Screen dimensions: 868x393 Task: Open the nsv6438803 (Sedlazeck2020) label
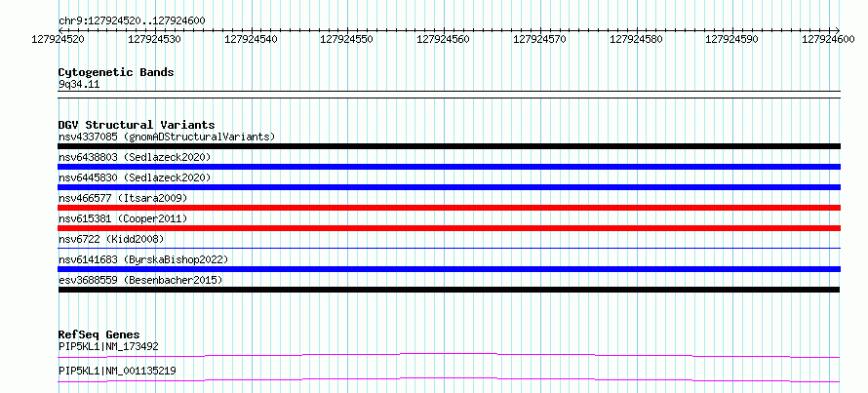click(135, 157)
